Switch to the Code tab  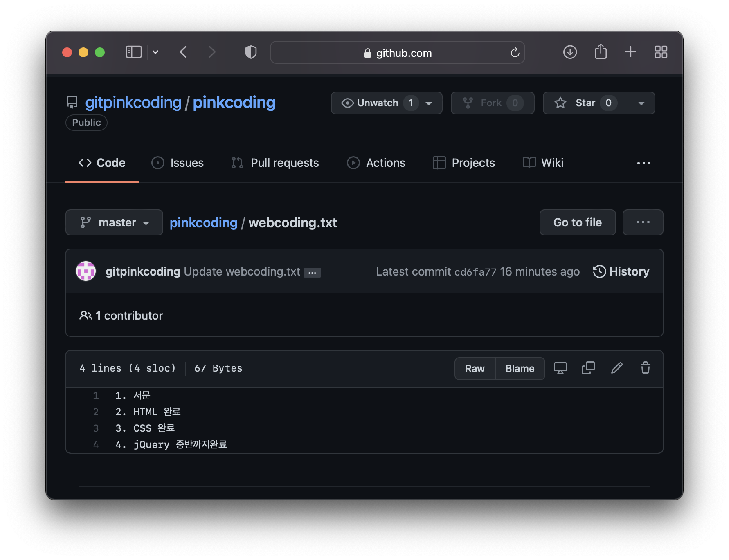(x=102, y=163)
